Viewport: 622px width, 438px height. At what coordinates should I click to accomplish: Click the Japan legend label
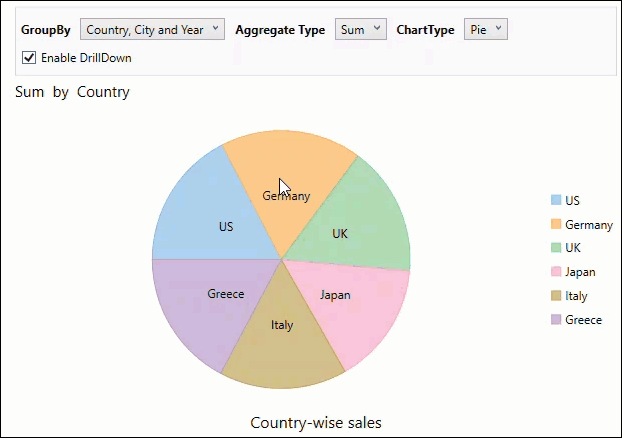tap(580, 272)
